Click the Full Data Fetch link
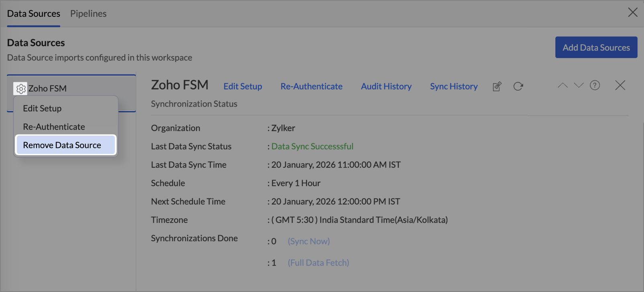This screenshot has height=292, width=644. tap(318, 263)
